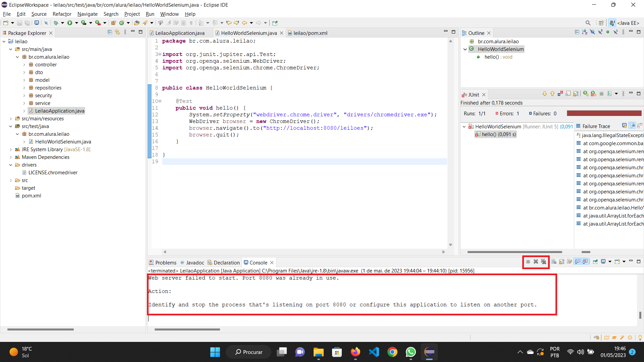The image size is (644, 362).
Task: Open the Navigate menu
Action: point(88,14)
